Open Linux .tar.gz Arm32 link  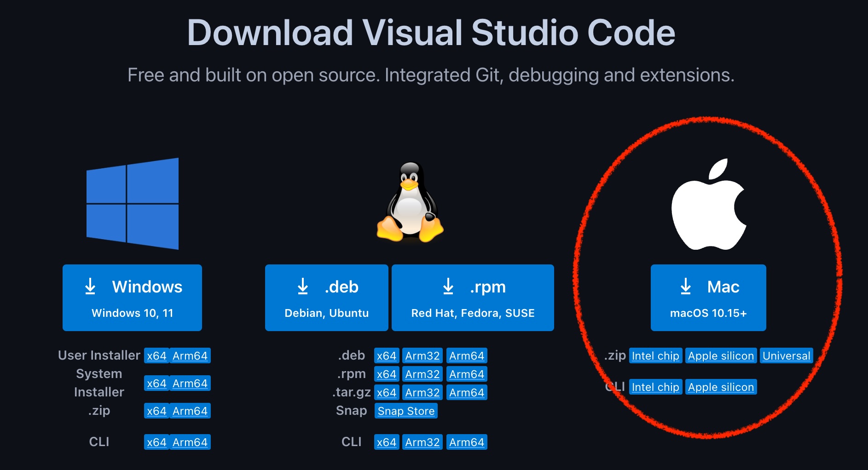click(x=422, y=392)
